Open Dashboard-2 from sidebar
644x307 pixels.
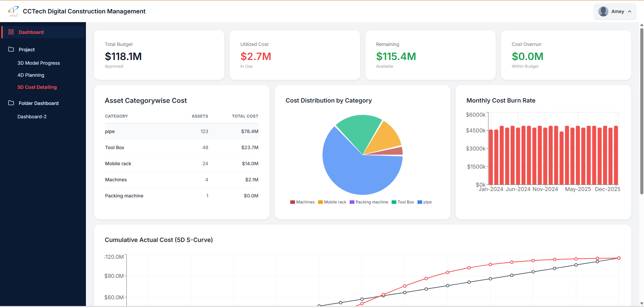[32, 117]
